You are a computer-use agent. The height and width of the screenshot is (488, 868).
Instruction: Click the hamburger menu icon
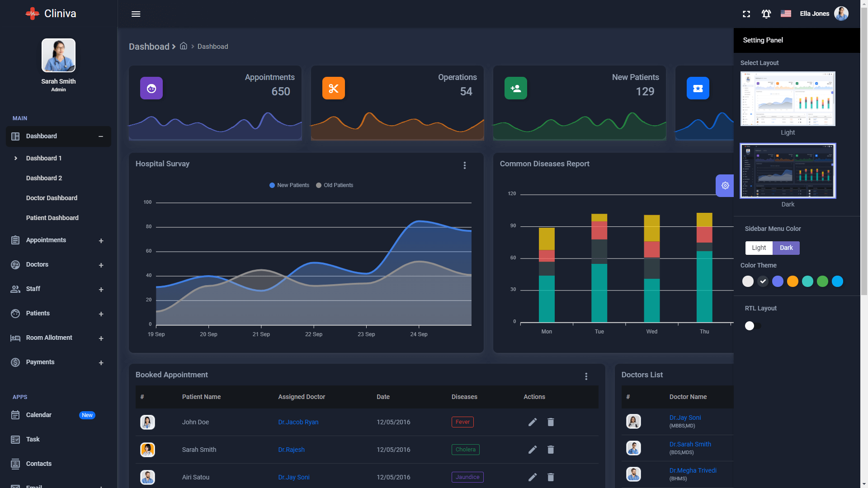136,14
